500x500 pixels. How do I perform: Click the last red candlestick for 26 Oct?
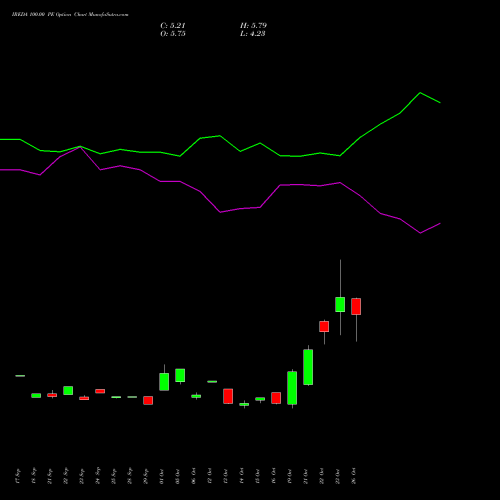[x=356, y=306]
